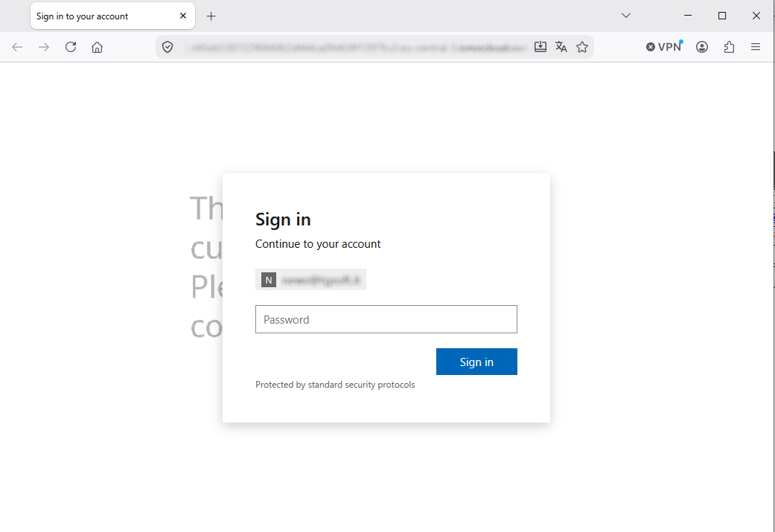Open the extensions puzzle icon

(729, 47)
